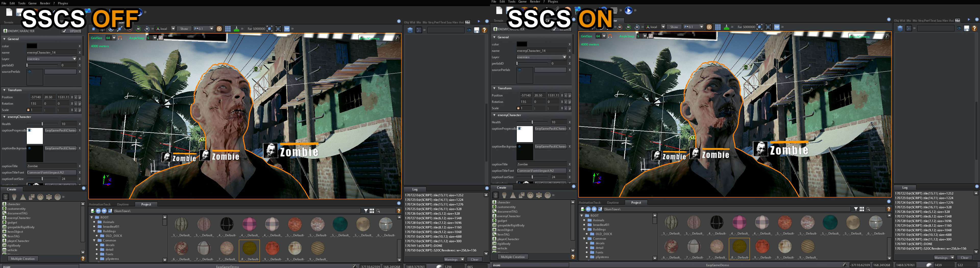
Task: Click Multiple Creation button in SSCS ON window
Action: coord(513,257)
